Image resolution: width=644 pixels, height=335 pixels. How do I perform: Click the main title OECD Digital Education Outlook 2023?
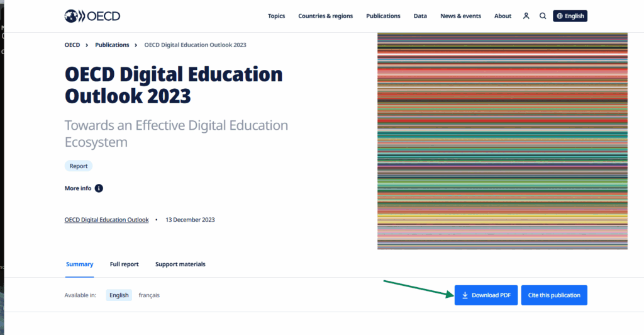click(x=174, y=85)
